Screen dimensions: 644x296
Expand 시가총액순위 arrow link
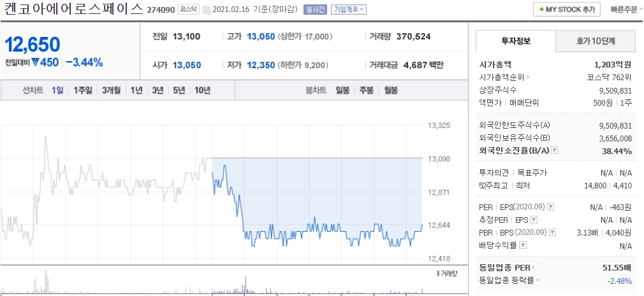[x=504, y=77]
